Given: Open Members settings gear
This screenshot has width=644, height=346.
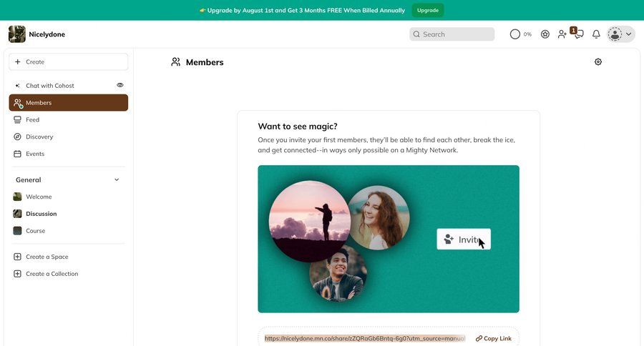Looking at the screenshot, I should click(598, 62).
